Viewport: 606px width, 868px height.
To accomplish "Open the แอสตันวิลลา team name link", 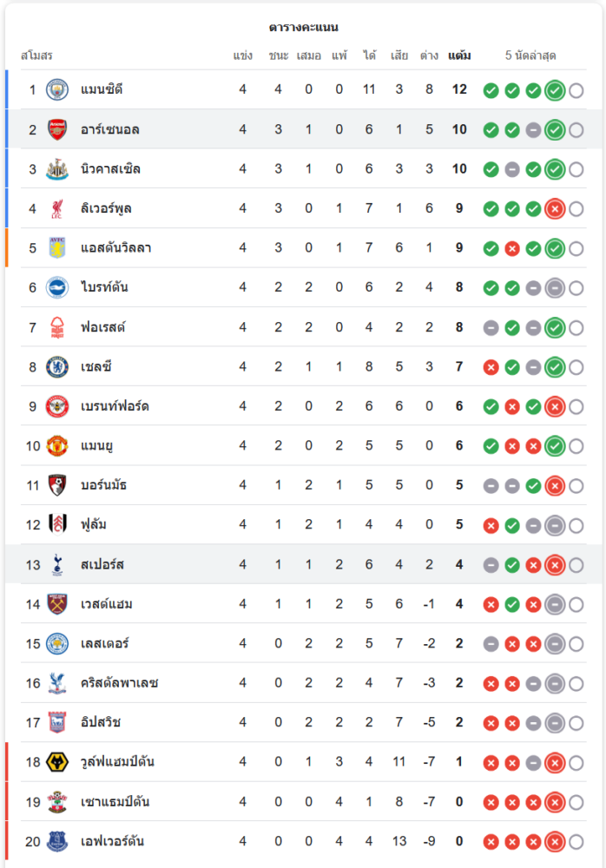I will [x=116, y=248].
